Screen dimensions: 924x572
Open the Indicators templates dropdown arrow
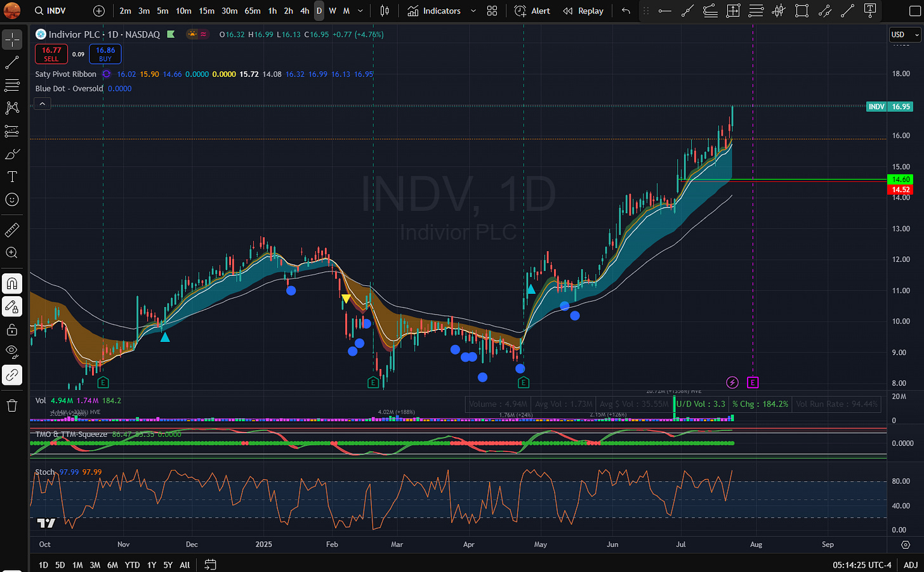coord(473,11)
